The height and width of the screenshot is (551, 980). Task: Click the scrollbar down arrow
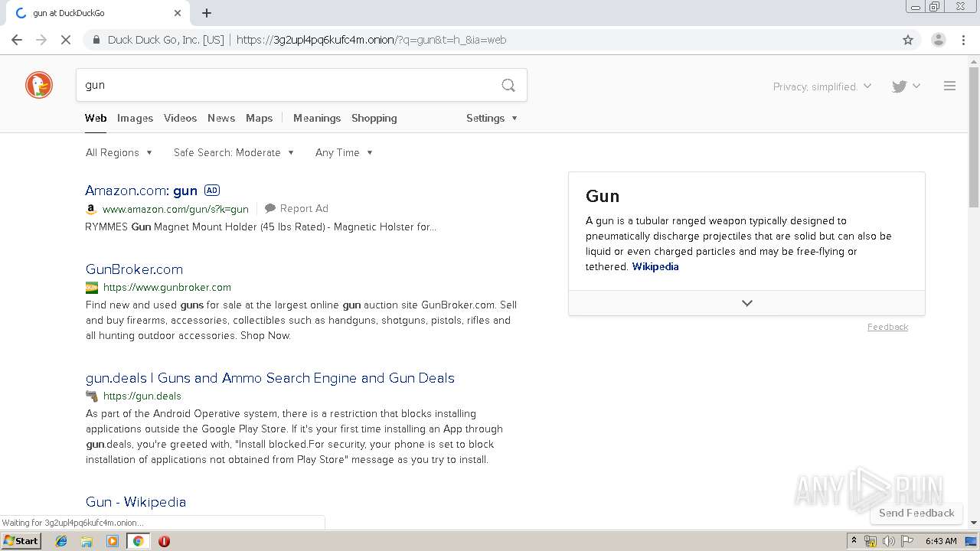coord(974,522)
